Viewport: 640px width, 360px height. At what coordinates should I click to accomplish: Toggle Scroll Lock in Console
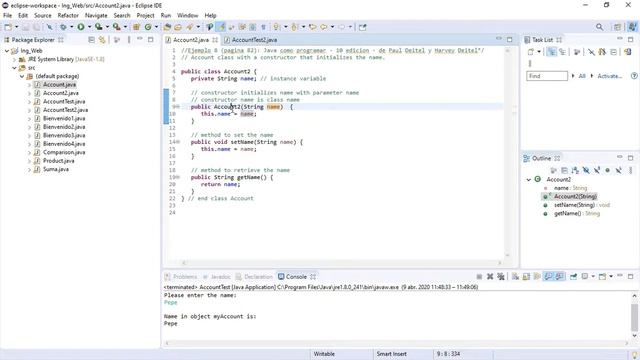526,277
